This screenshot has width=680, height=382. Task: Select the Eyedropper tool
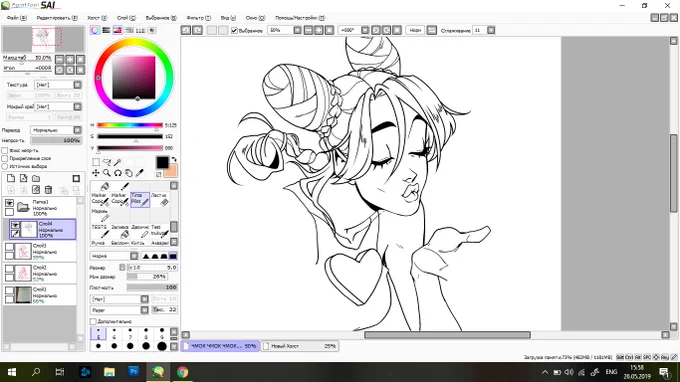point(139,173)
